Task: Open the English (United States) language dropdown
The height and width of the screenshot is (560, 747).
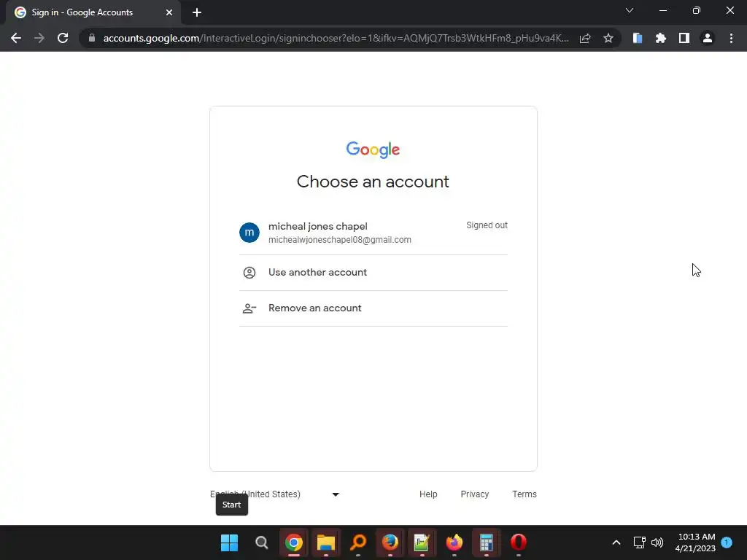Action: [x=275, y=494]
